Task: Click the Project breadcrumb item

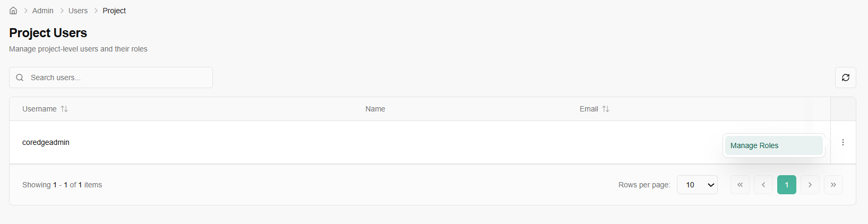Action: coord(114,11)
